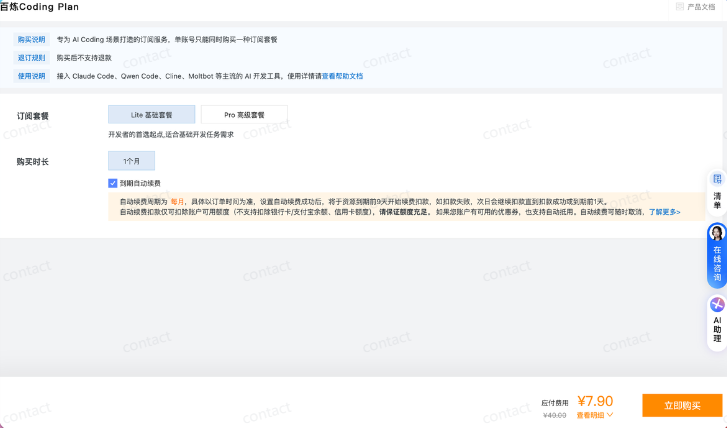Expand 查看明细 price details chevron
The image size is (727, 428).
610,415
